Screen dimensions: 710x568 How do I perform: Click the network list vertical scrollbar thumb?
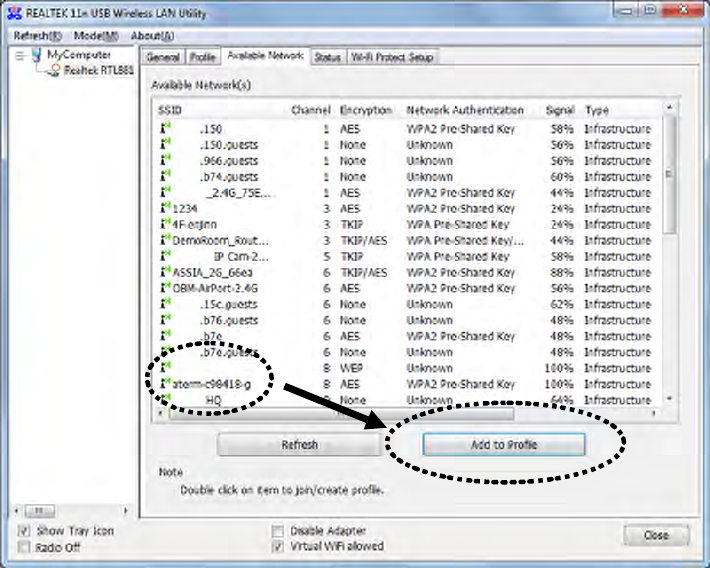[x=669, y=174]
